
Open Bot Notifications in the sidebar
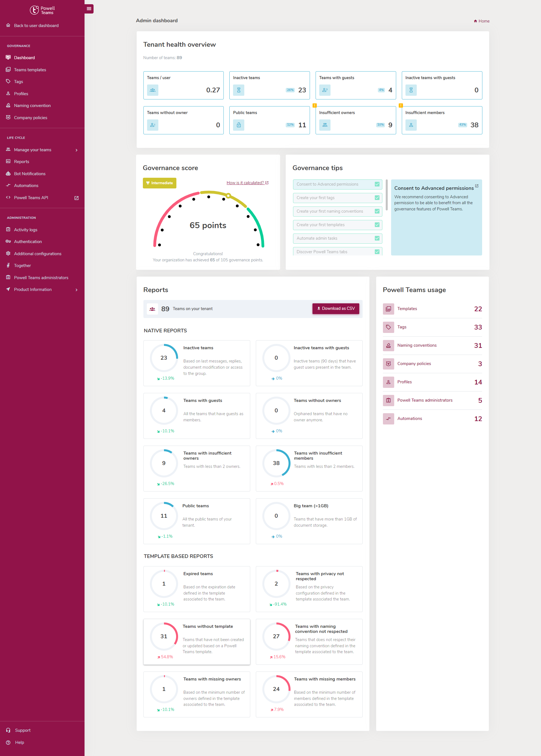(x=30, y=174)
